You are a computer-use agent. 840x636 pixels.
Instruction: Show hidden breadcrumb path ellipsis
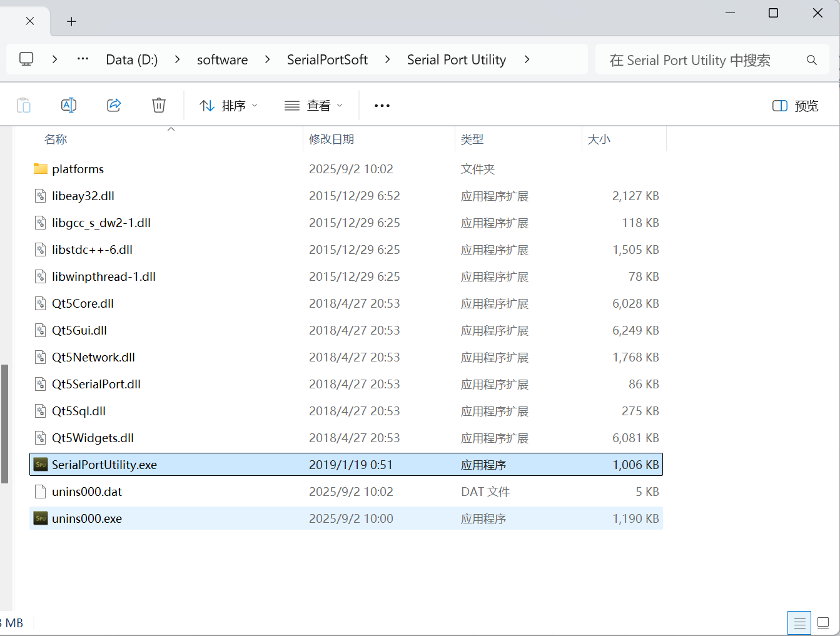(83, 59)
